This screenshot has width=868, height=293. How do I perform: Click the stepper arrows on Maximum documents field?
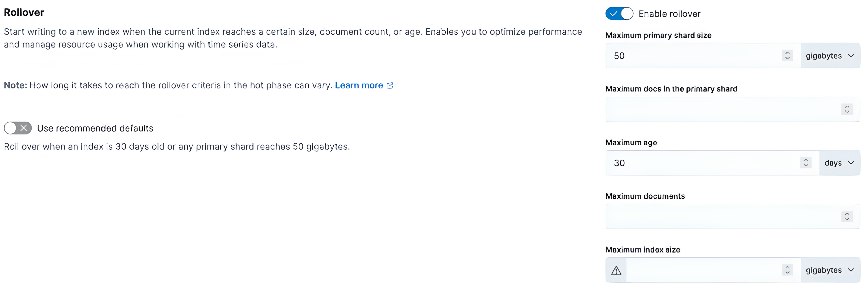coord(847,217)
